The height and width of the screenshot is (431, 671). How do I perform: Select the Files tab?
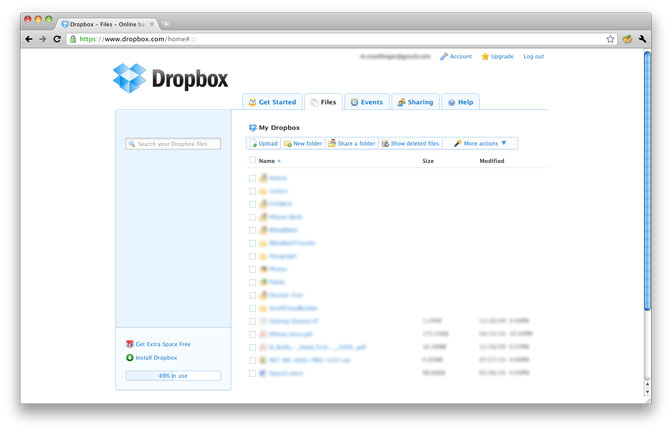tap(324, 102)
